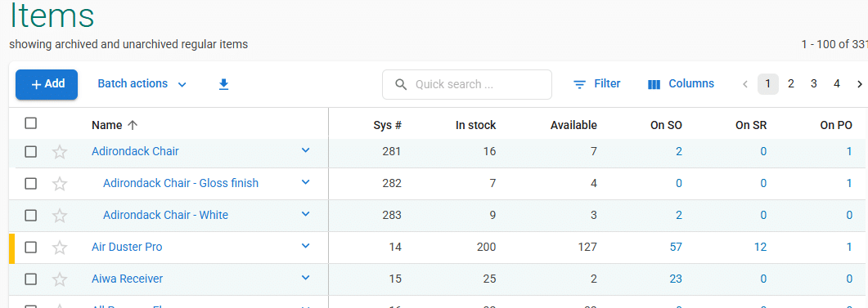This screenshot has height=308, width=868.
Task: Sort by the In stock column header
Action: (x=475, y=126)
